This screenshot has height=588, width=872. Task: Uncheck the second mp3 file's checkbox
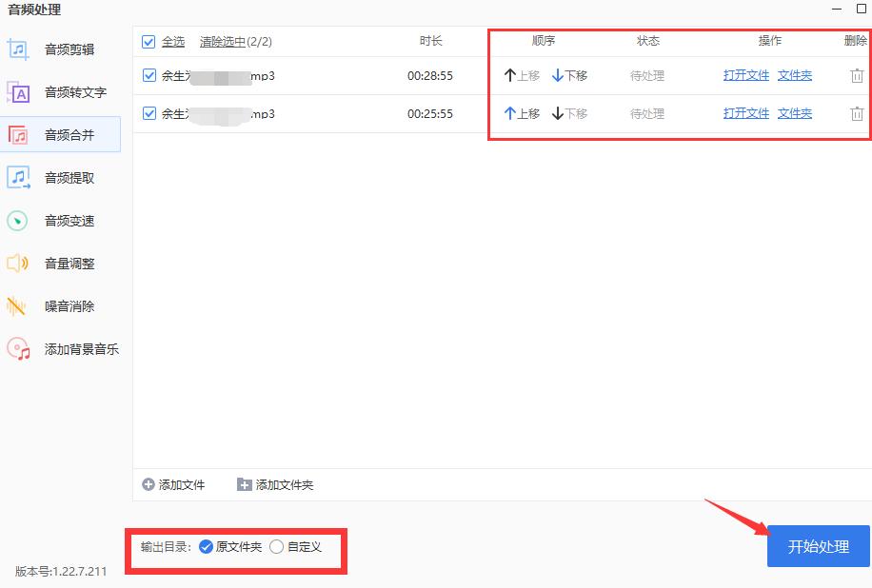click(x=149, y=112)
